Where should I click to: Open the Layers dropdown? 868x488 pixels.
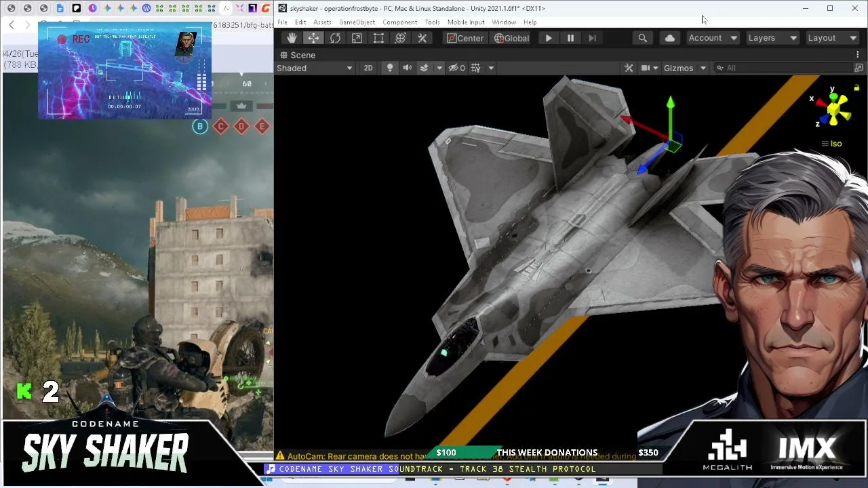772,38
